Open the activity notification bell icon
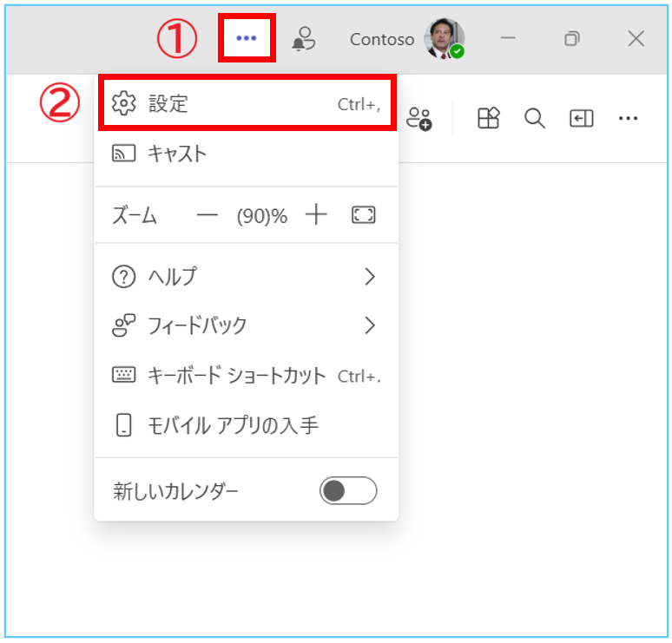 (303, 39)
